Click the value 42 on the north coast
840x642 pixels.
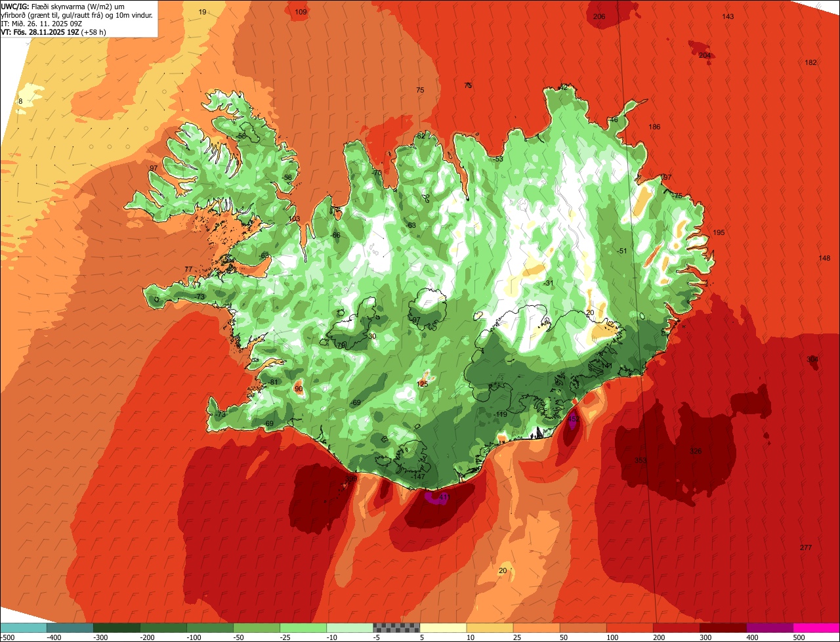(x=563, y=87)
